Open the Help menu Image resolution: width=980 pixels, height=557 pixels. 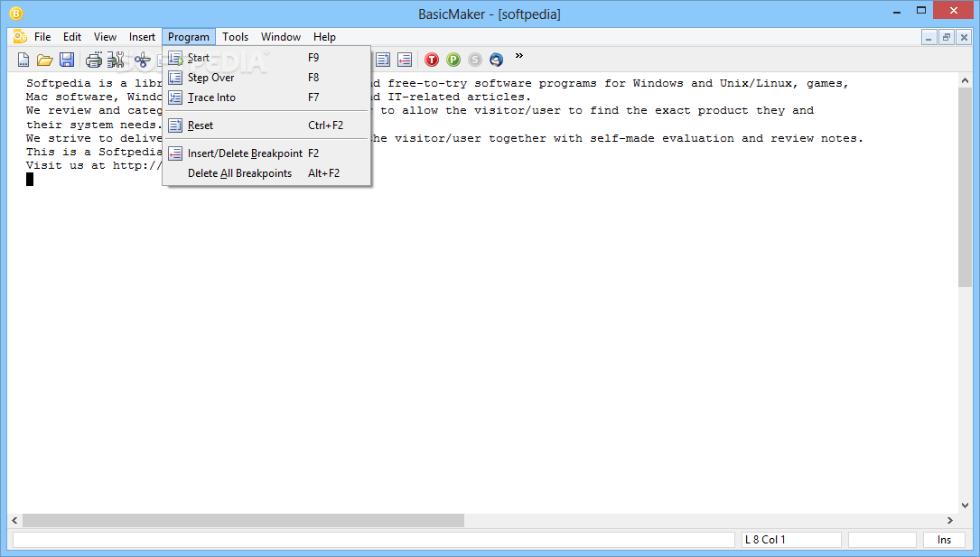pyautogui.click(x=324, y=37)
